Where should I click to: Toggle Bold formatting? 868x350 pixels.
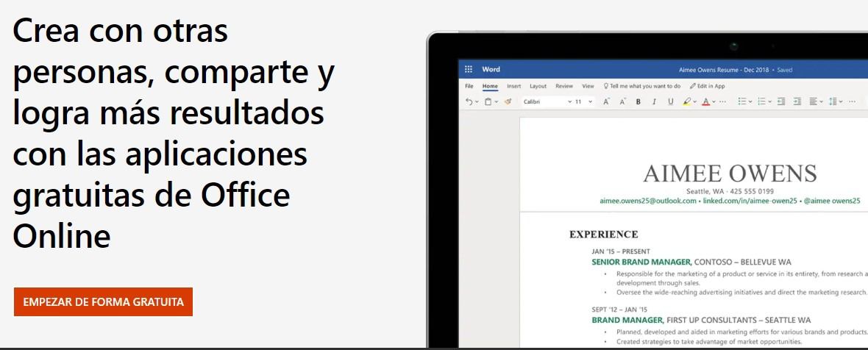pyautogui.click(x=638, y=101)
